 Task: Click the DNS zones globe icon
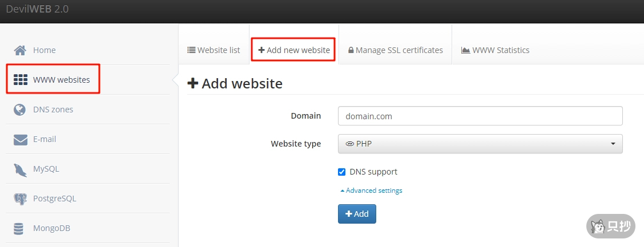click(20, 110)
